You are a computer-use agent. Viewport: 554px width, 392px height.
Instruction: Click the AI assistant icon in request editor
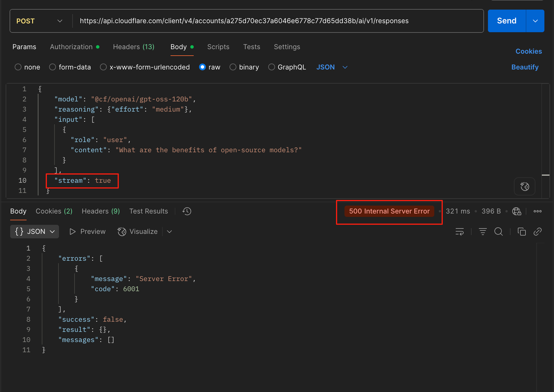tap(524, 186)
